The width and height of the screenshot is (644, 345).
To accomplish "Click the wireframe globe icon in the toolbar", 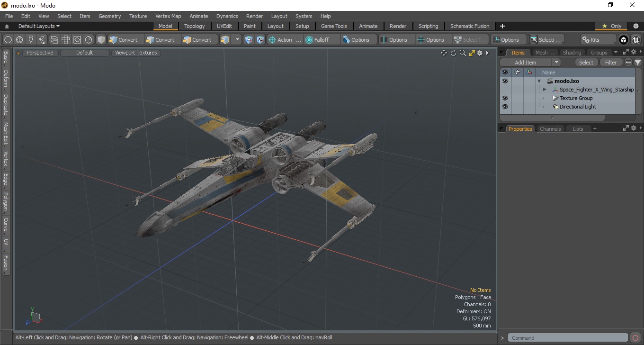I will [x=19, y=40].
